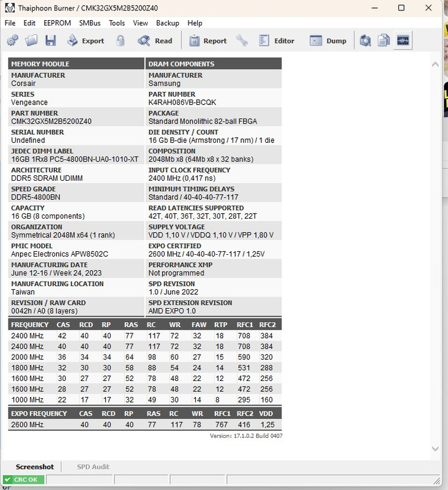Open the Edit menu
Image resolution: width=448 pixels, height=490 pixels.
click(29, 23)
